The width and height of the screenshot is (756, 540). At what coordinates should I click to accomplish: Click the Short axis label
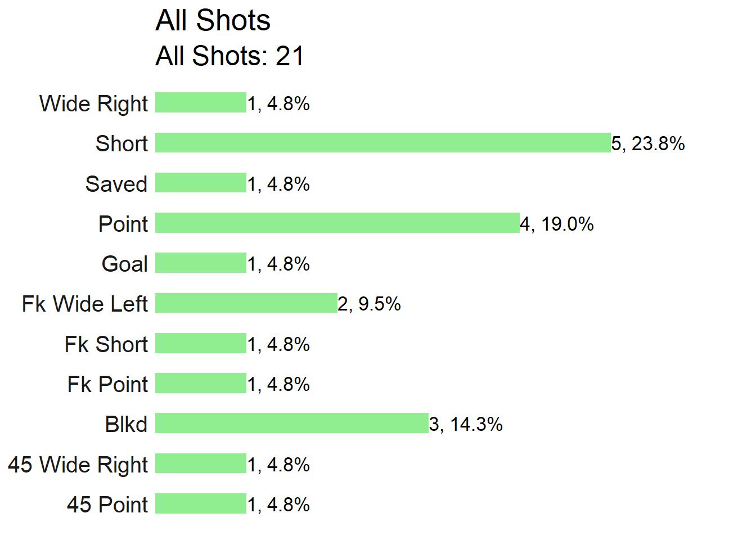pyautogui.click(x=121, y=143)
